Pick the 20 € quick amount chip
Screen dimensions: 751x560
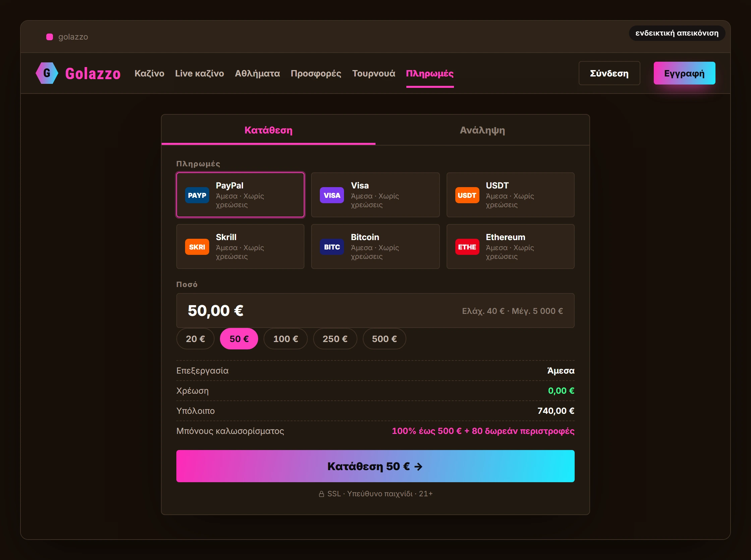click(195, 339)
